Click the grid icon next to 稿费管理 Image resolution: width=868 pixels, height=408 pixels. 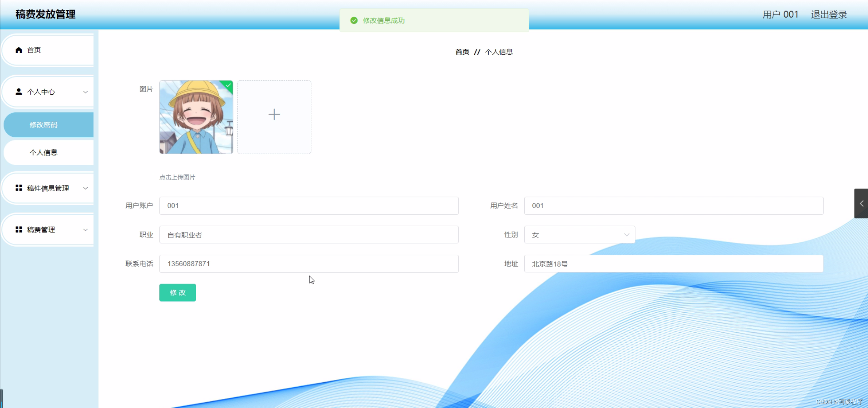(19, 230)
